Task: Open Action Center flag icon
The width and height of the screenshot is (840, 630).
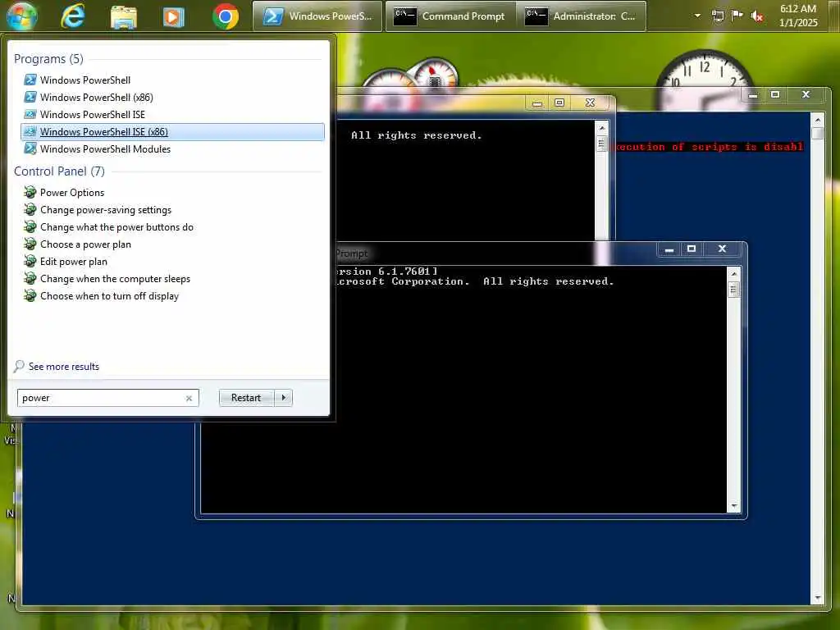Action: 737,16
